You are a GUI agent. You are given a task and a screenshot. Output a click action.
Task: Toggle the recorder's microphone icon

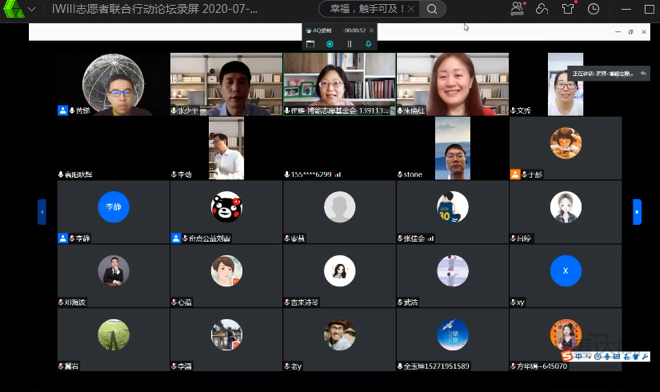click(x=368, y=44)
